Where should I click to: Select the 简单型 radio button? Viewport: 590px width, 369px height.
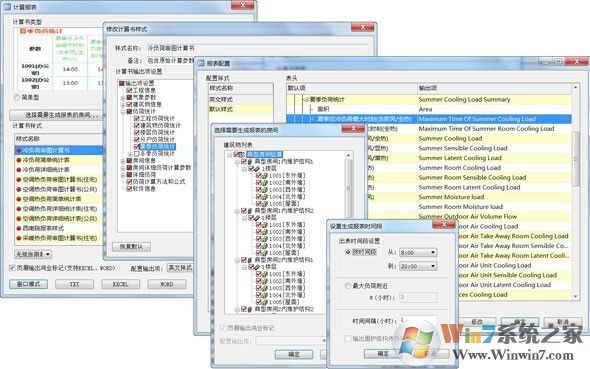[17, 97]
